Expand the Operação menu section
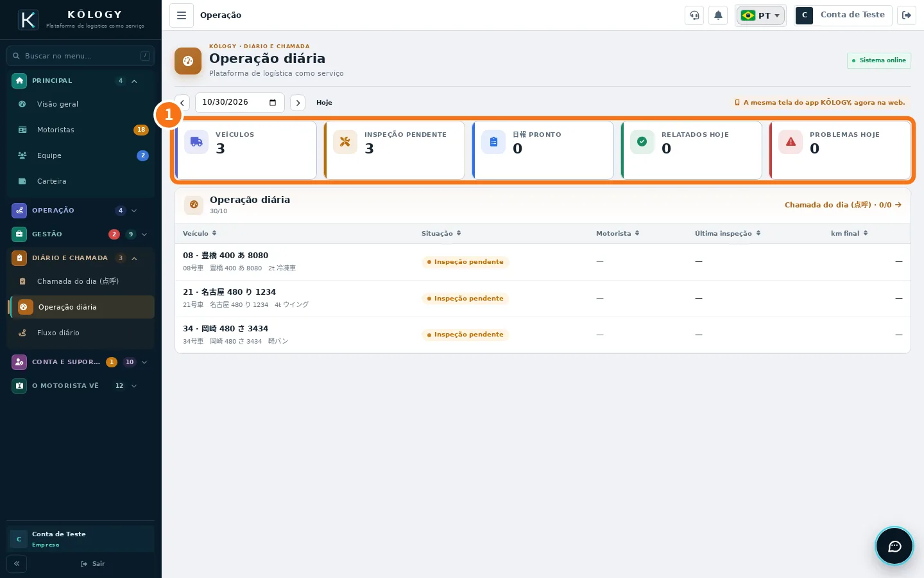Image resolution: width=924 pixels, height=578 pixels. [x=80, y=211]
